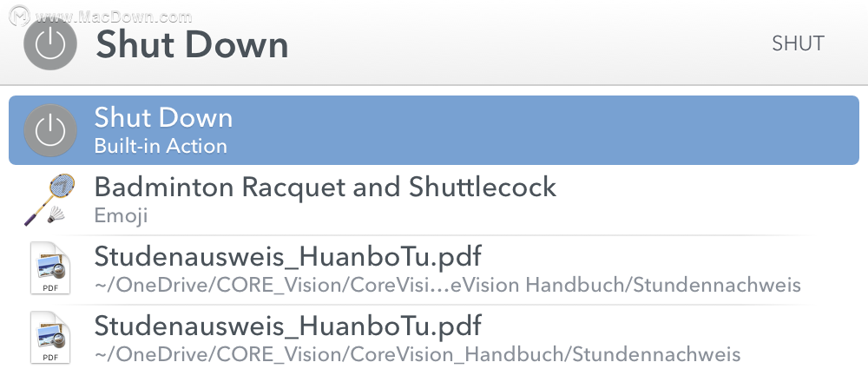Click the Built-in Action subtitle
Image resolution: width=868 pixels, height=382 pixels.
161,146
